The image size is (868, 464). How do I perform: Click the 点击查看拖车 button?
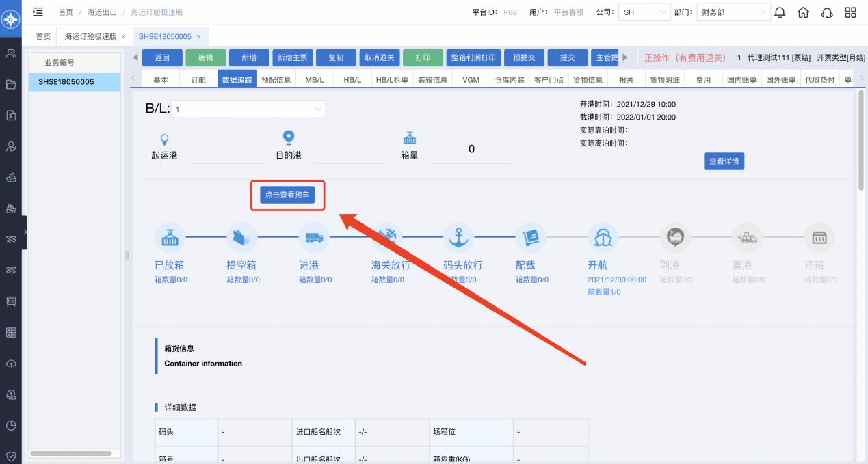(287, 195)
